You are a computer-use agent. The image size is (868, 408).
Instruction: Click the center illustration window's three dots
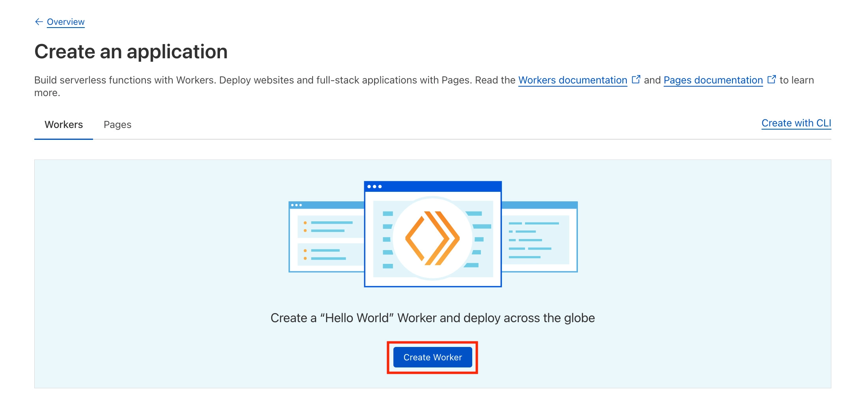(374, 187)
